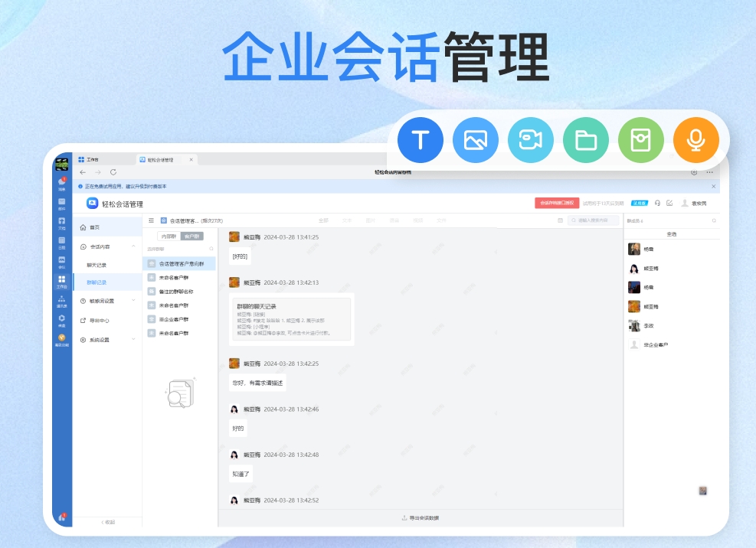Image resolution: width=756 pixels, height=548 pixels.
Task: Open 日程 calendar in the blue sidebar
Action: 62,243
